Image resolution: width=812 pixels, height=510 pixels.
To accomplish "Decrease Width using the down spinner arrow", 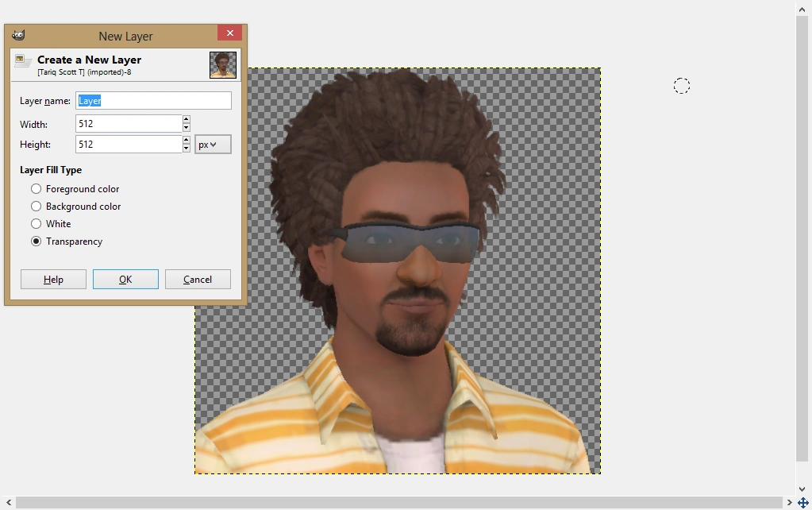I will click(187, 128).
